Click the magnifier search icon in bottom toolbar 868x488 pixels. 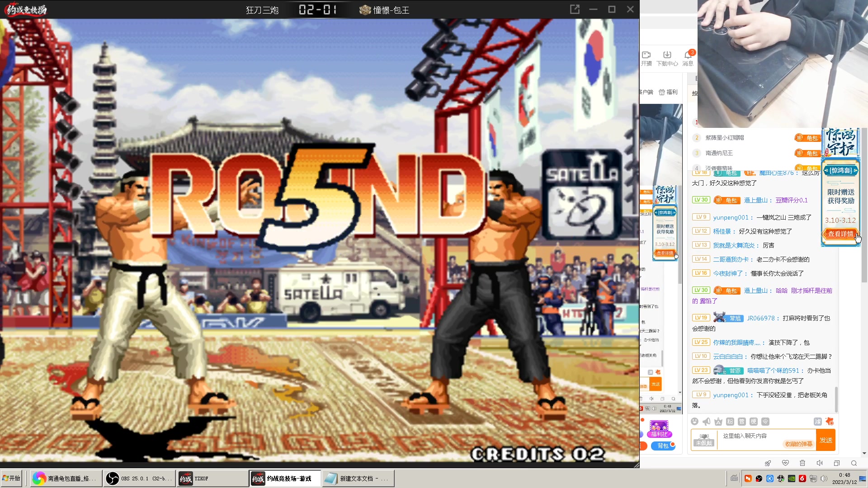[x=854, y=463]
